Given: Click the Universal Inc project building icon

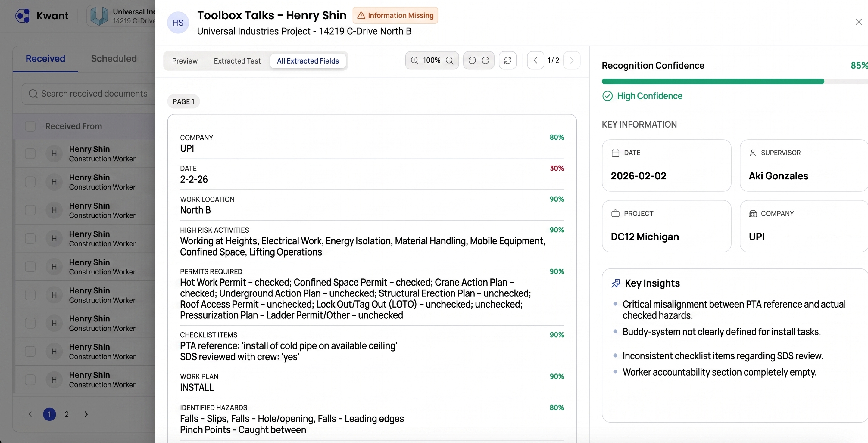Looking at the screenshot, I should coord(99,16).
